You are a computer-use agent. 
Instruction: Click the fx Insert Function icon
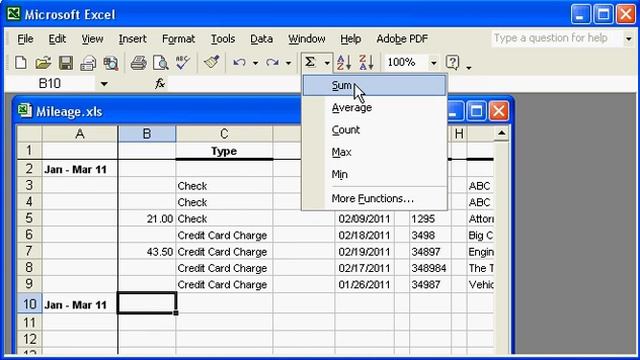click(160, 84)
